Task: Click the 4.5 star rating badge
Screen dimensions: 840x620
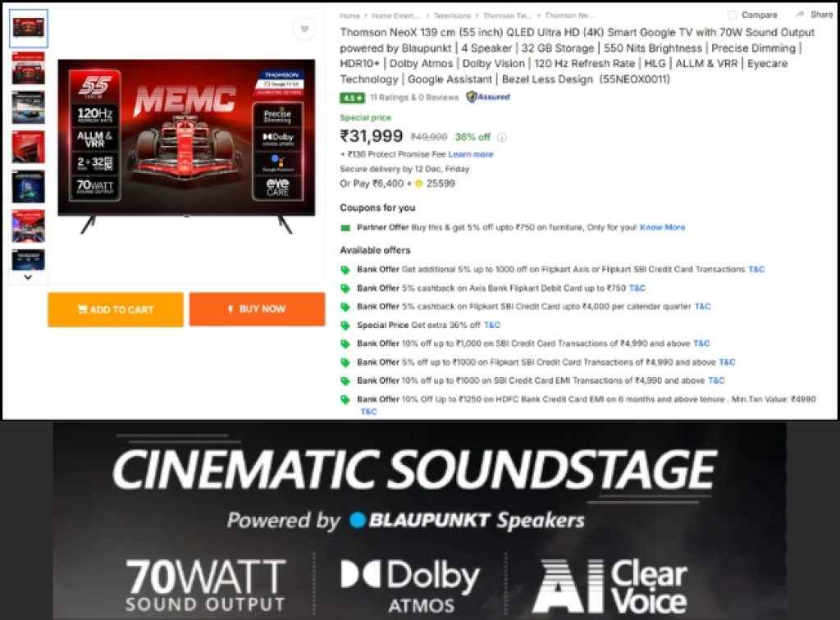Action: [352, 98]
